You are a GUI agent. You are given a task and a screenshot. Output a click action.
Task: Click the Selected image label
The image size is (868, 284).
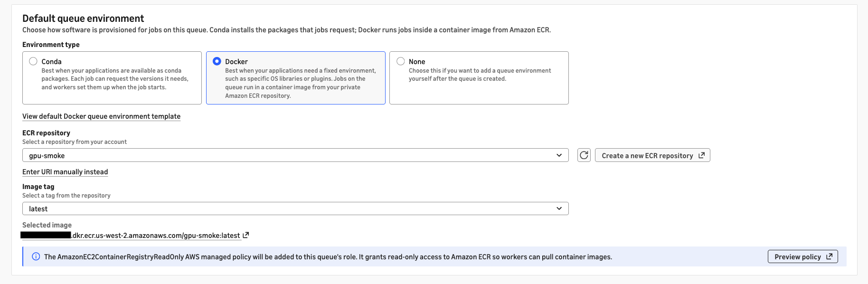(47, 225)
